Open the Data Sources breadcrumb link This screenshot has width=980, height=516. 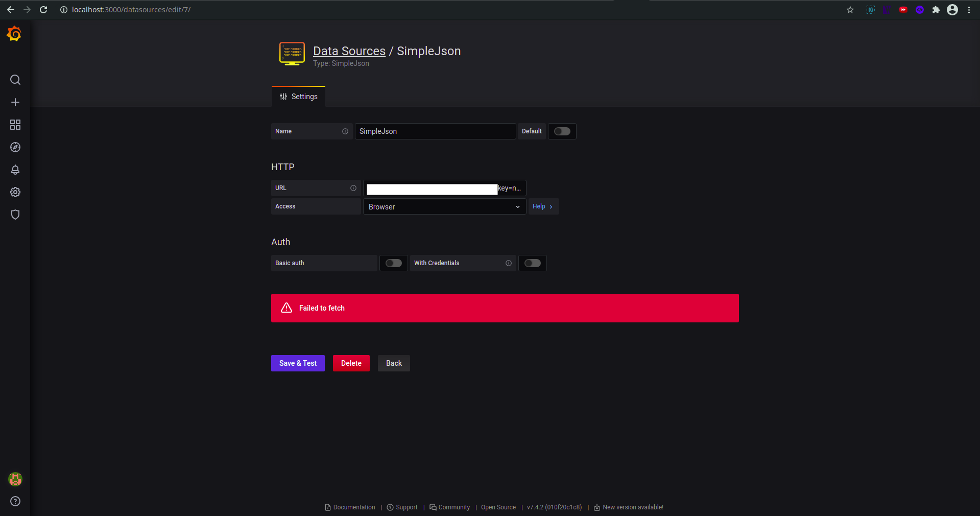click(x=349, y=51)
